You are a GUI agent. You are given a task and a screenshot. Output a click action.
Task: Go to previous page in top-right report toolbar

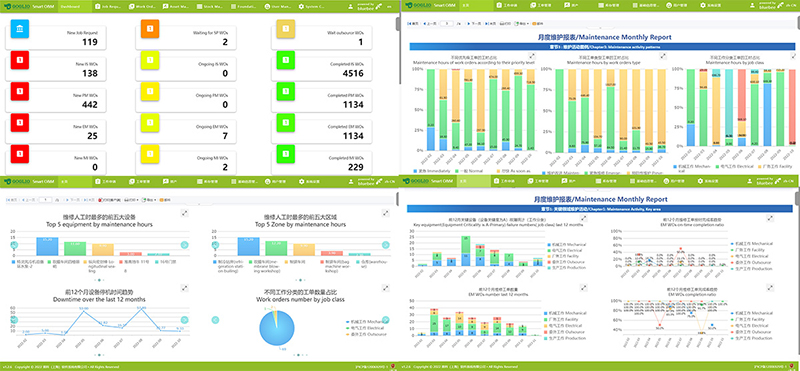pyautogui.click(x=430, y=23)
